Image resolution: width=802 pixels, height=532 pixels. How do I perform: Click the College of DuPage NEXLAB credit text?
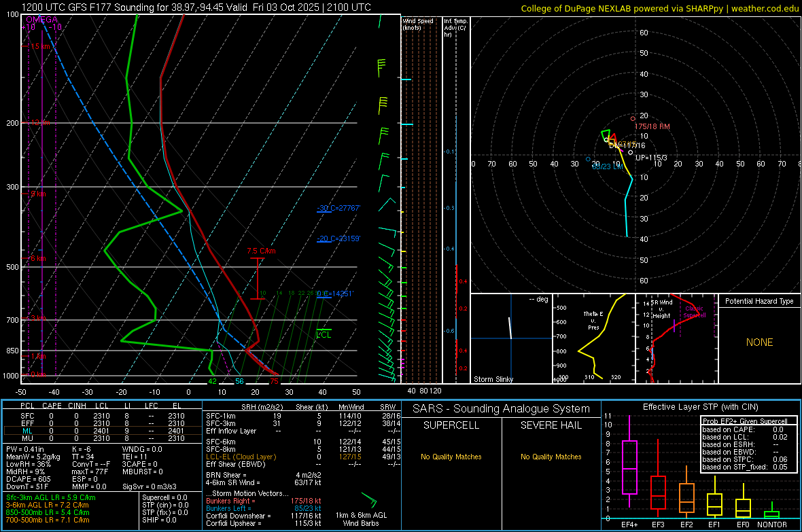(x=659, y=8)
